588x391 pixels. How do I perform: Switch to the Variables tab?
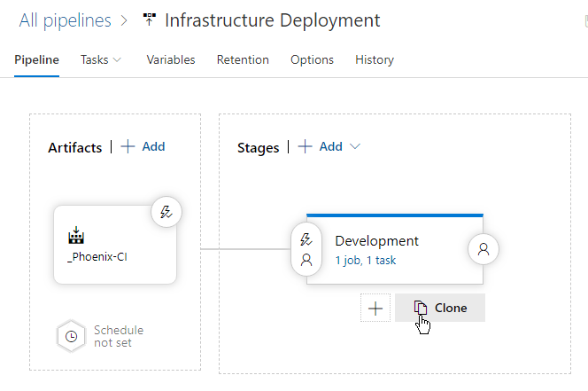[x=171, y=60]
